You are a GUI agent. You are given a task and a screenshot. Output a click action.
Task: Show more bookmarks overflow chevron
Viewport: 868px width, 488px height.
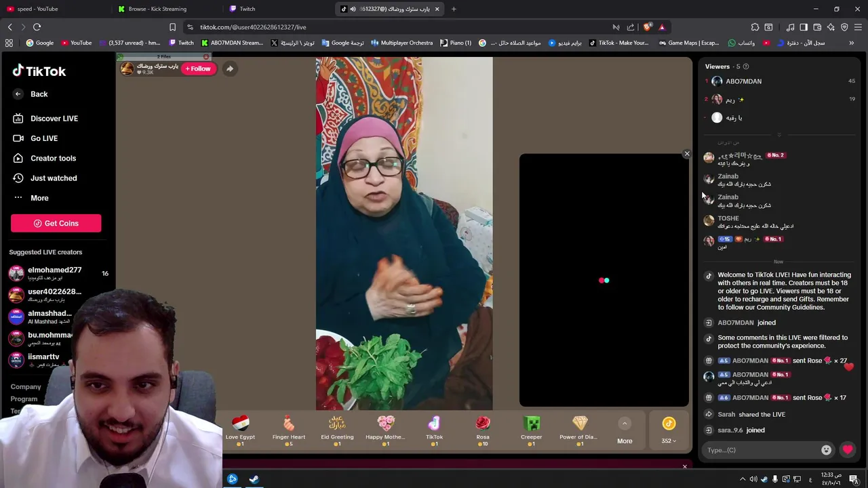(x=852, y=43)
